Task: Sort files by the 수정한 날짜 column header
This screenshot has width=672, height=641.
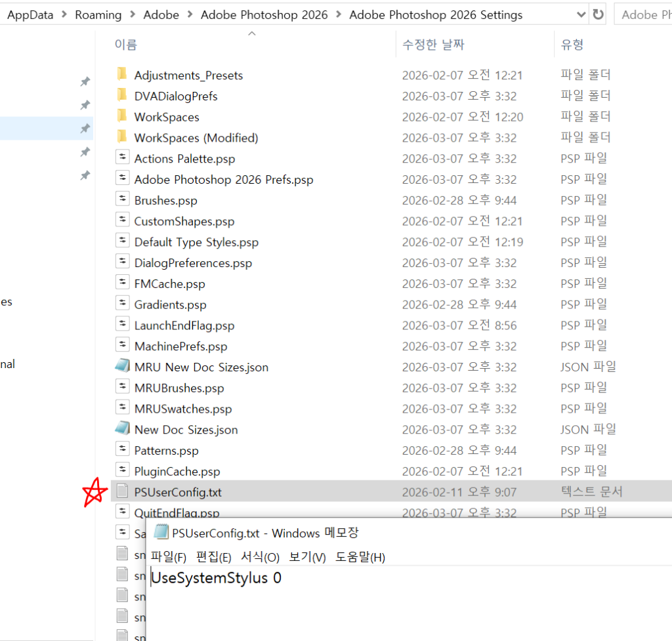Action: tap(433, 45)
